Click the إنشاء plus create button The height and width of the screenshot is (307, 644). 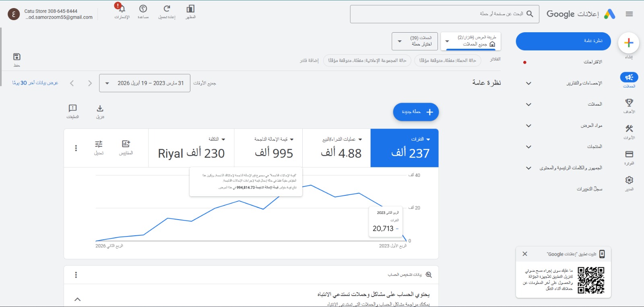(x=629, y=43)
